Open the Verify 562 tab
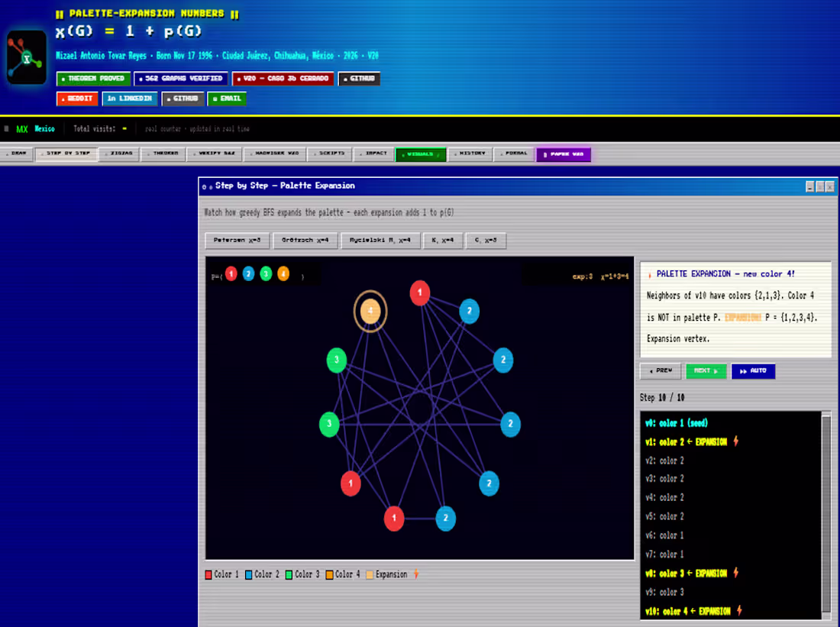The width and height of the screenshot is (840, 627). click(x=215, y=154)
